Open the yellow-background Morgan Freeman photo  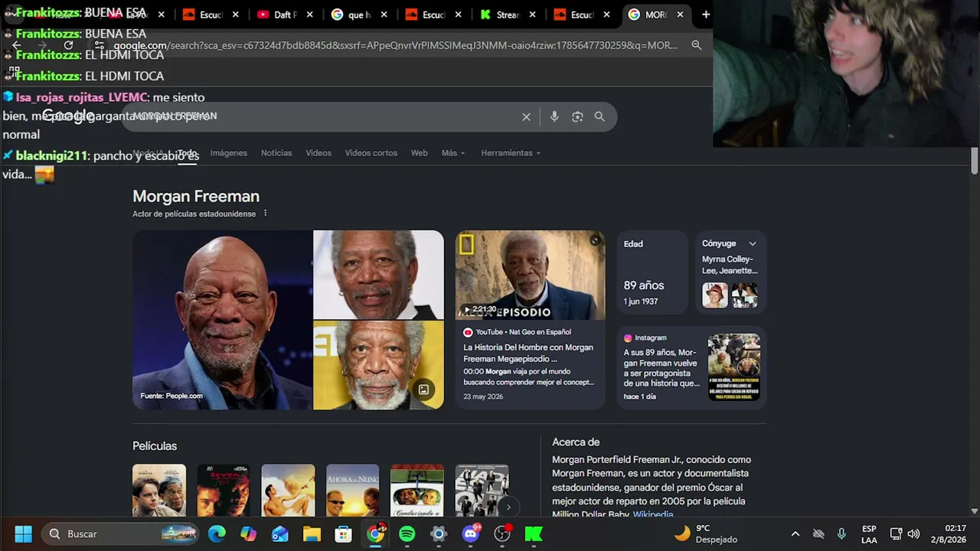point(378,365)
